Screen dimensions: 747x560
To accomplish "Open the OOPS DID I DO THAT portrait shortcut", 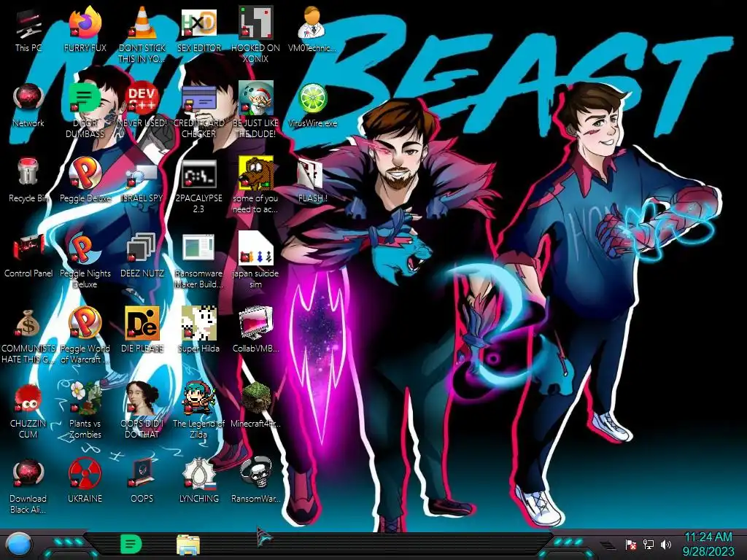I will [142, 411].
